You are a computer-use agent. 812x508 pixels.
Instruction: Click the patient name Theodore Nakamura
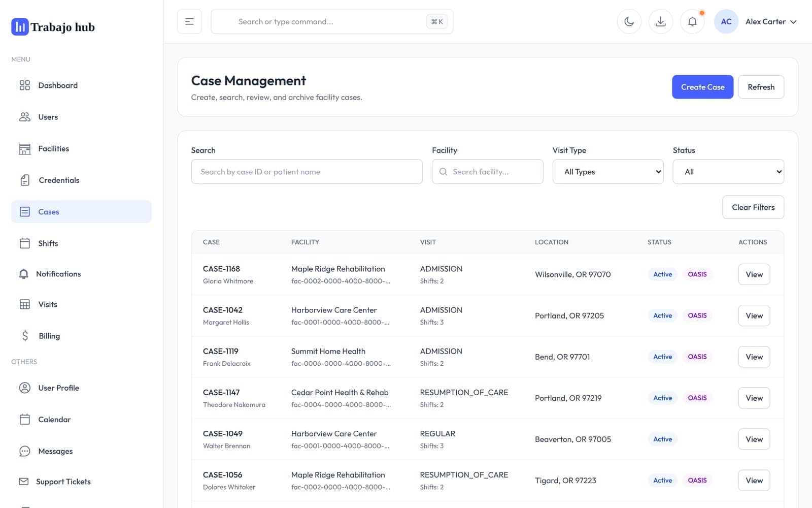(x=234, y=405)
